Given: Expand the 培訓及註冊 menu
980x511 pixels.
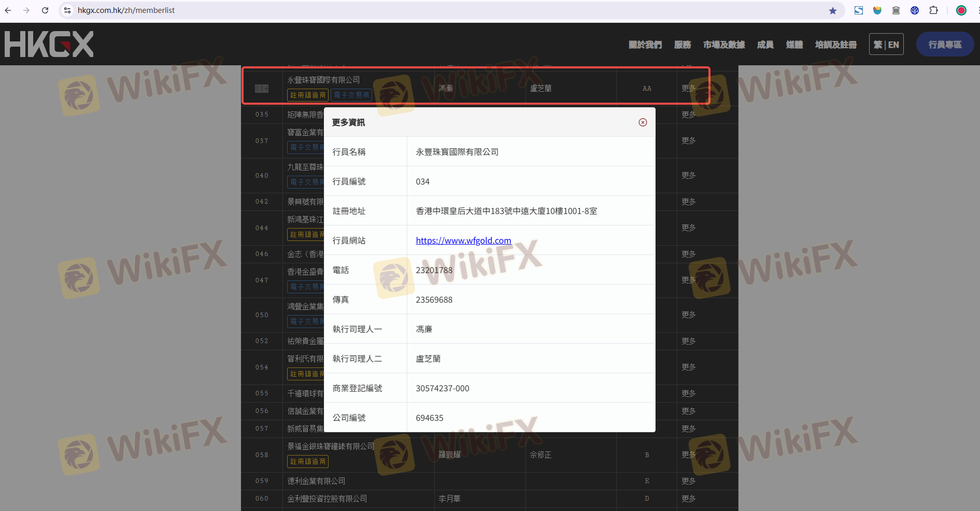Looking at the screenshot, I should tap(835, 45).
